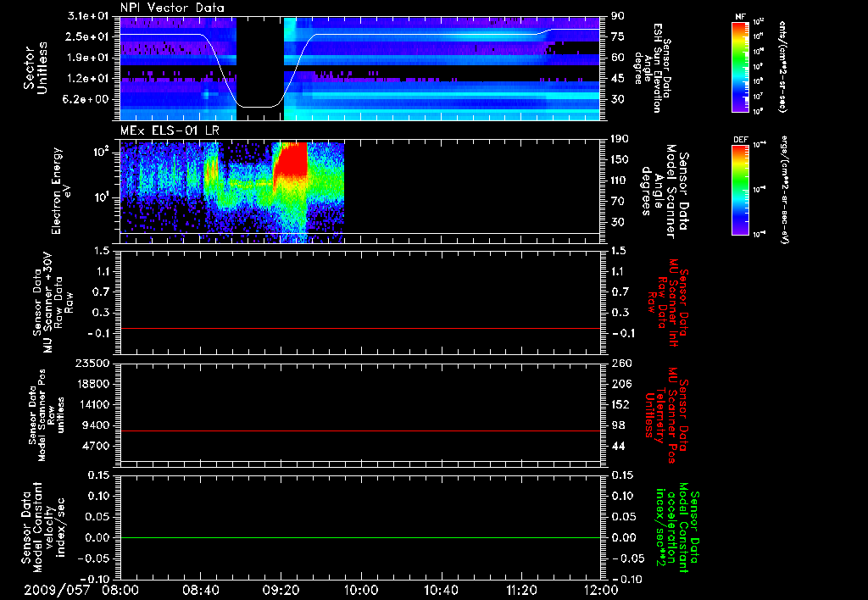Click the "11:20" time tick label
The width and height of the screenshot is (868, 600).
point(521,590)
